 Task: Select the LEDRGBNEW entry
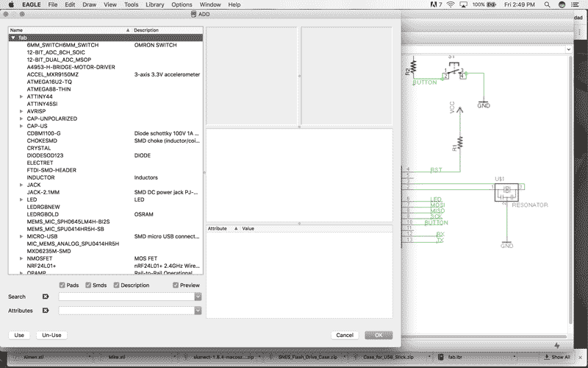pyautogui.click(x=43, y=207)
